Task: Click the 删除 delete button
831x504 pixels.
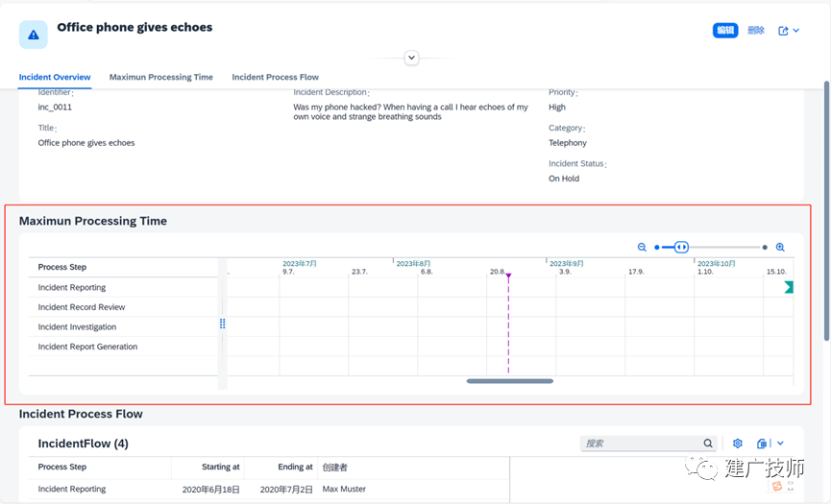Action: [756, 30]
